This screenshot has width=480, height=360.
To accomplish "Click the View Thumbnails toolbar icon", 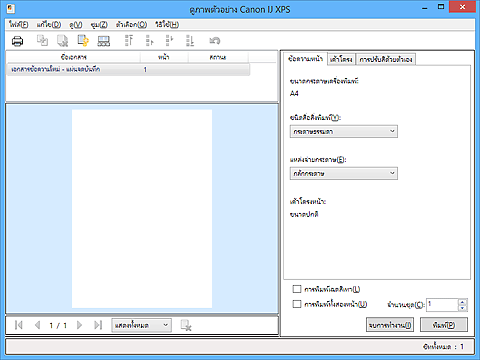I will pyautogui.click(x=104, y=41).
